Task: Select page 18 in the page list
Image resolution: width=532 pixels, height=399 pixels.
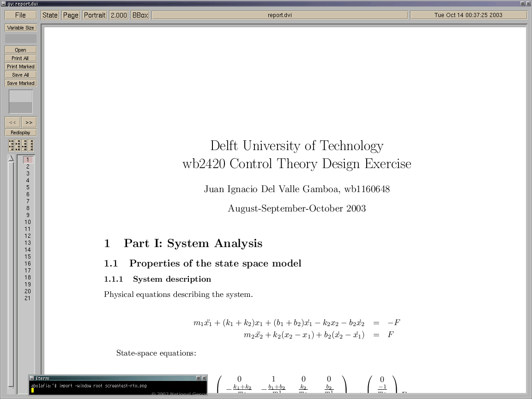Action: point(28,278)
